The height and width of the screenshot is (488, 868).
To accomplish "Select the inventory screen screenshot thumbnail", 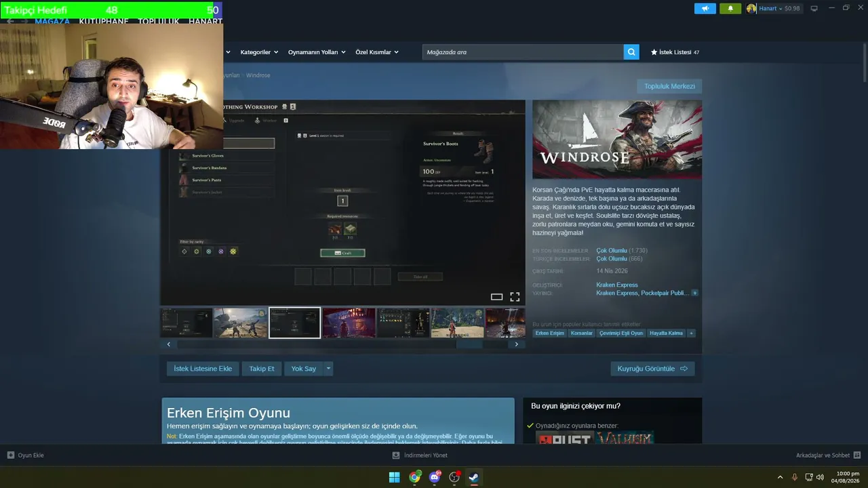I will 403,323.
